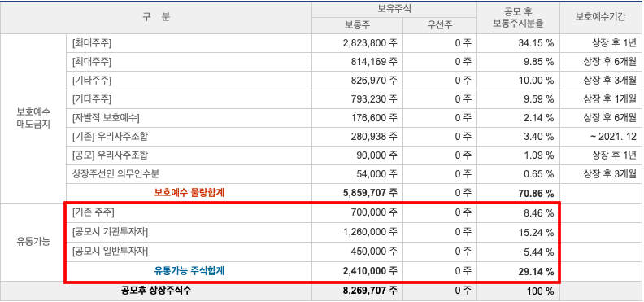Click the '보호예수기간' column header
The height and width of the screenshot is (302, 644).
point(600,17)
